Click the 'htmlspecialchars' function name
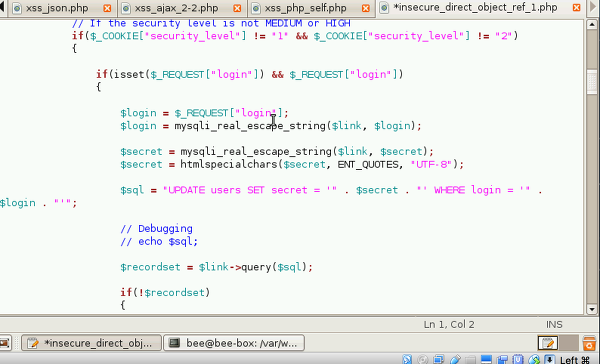The height and width of the screenshot is (364, 600). coord(229,164)
